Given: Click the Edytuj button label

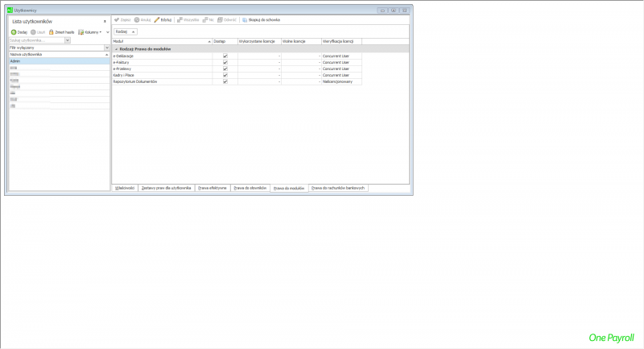Looking at the screenshot, I should tap(166, 19).
